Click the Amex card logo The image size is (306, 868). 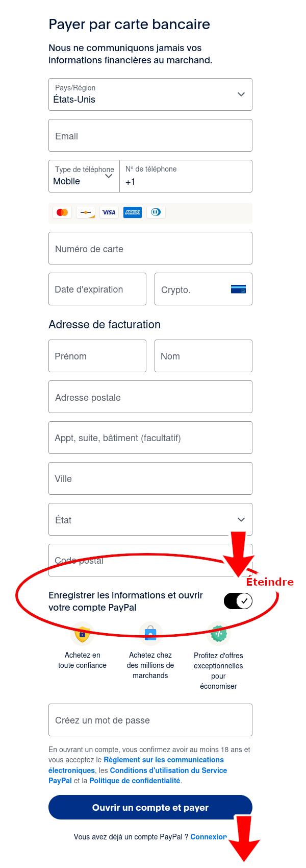(x=133, y=212)
